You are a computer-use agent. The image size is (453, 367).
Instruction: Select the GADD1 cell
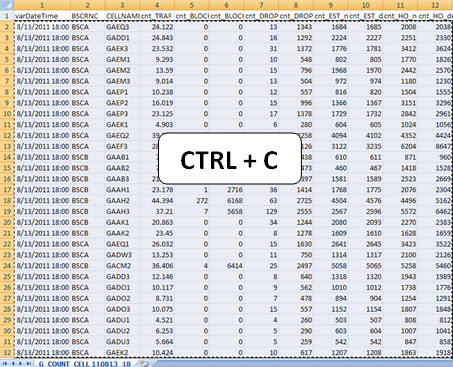(x=122, y=38)
